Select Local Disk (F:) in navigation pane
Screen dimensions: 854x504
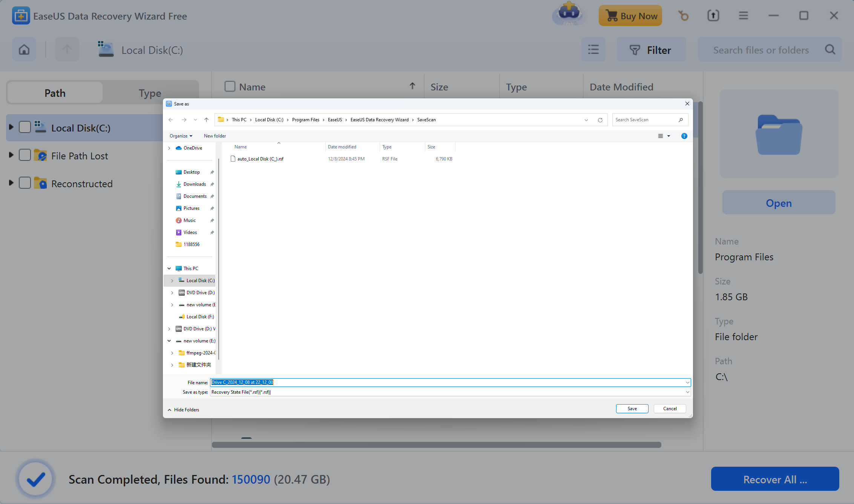click(x=200, y=317)
